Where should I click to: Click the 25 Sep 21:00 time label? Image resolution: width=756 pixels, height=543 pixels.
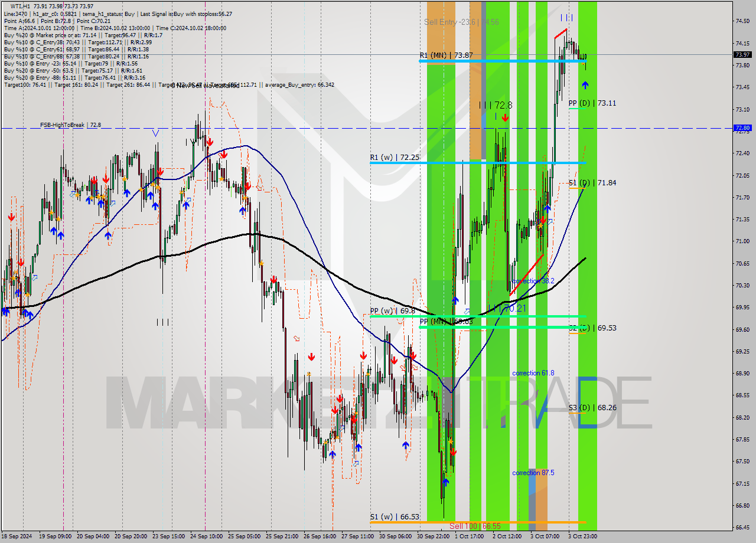pos(282,537)
